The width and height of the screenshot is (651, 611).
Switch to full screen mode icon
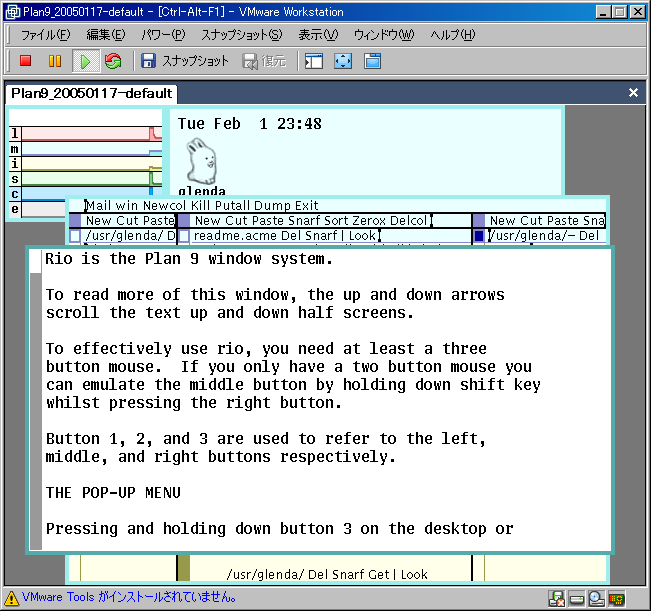coord(343,61)
